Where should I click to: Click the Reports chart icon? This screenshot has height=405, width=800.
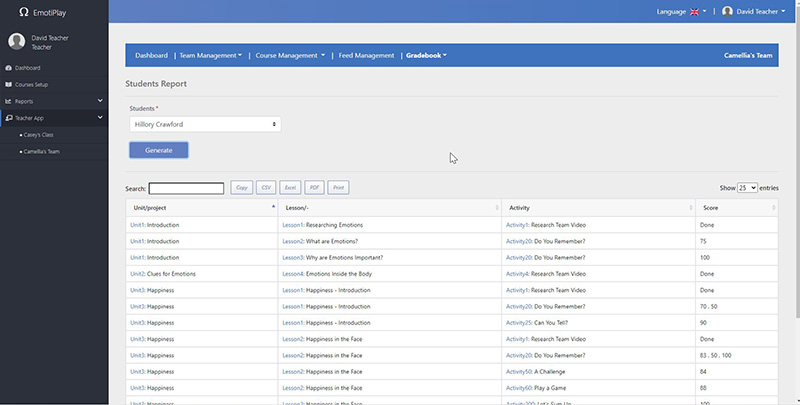[x=8, y=102]
